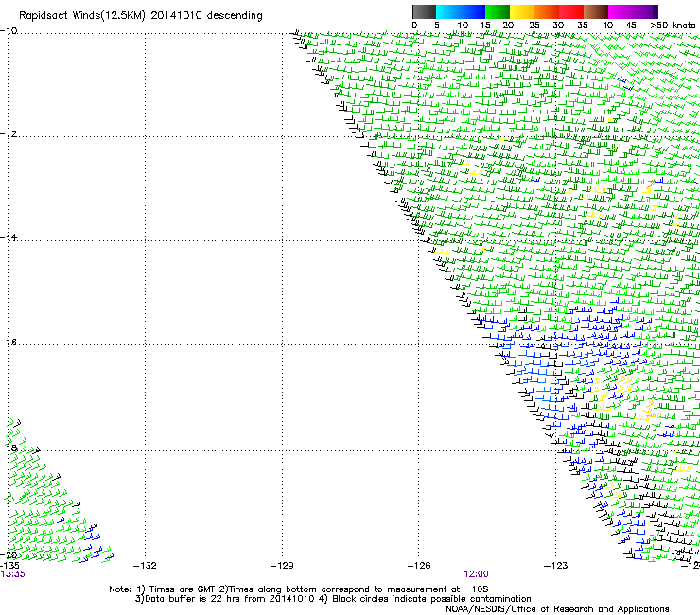Click the brown 35-40 knots legend swatch
This screenshot has height=615, width=700.
(596, 11)
